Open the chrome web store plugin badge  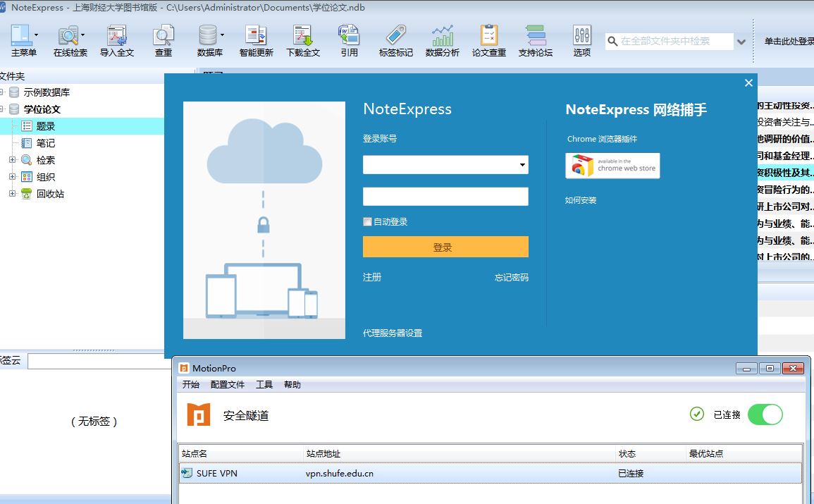[x=612, y=166]
